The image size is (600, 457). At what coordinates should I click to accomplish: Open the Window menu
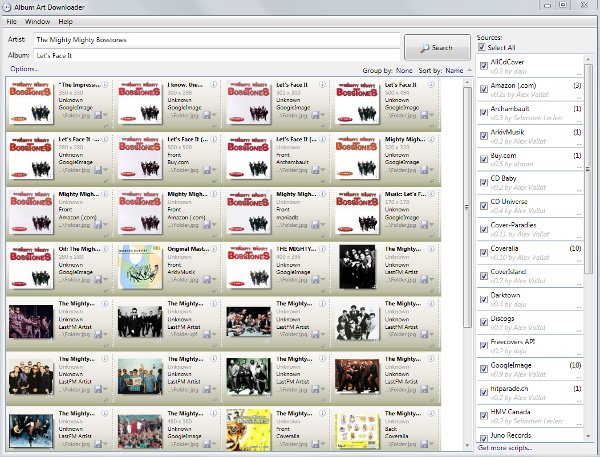[38, 21]
